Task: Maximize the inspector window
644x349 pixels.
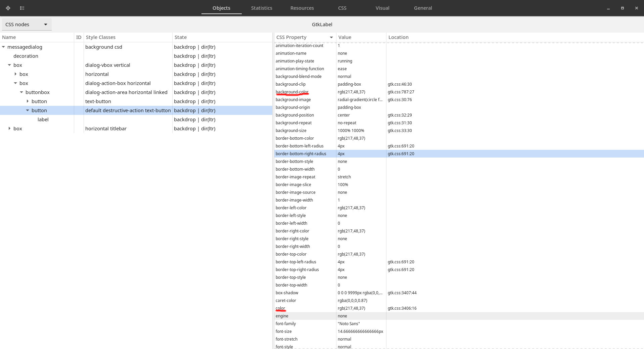Action: (x=623, y=8)
